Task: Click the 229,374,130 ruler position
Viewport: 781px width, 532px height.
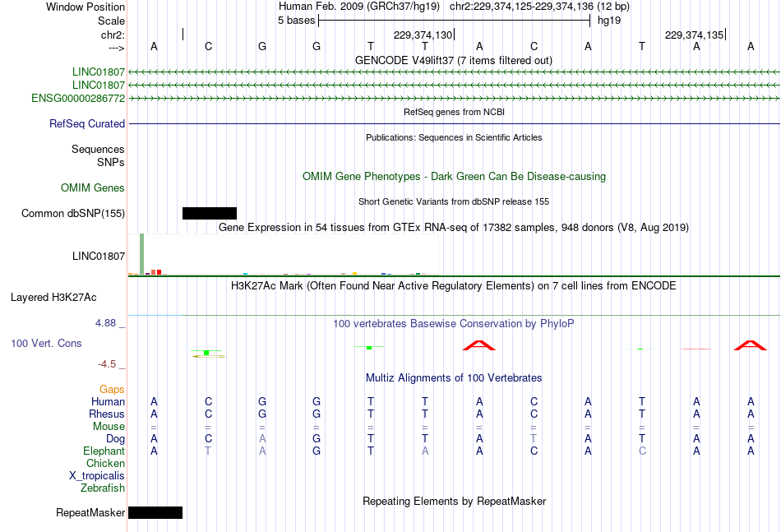Action: point(423,35)
